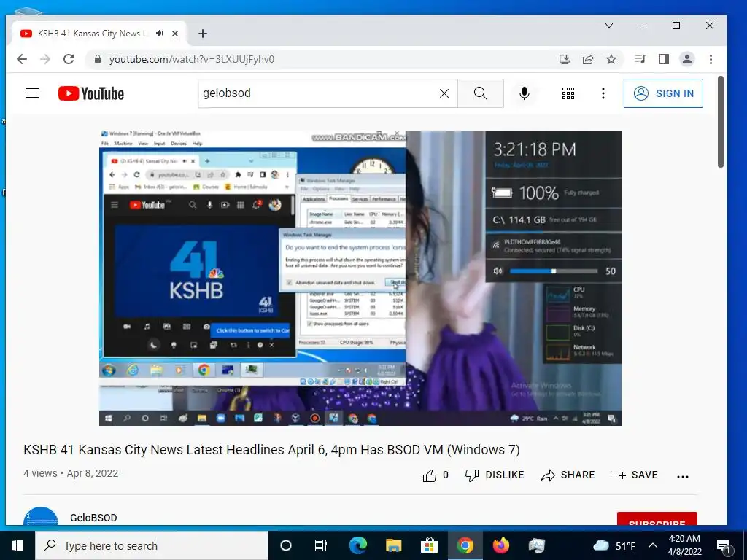Image resolution: width=747 pixels, height=560 pixels.
Task: Go to YouTube home via logo
Action: (x=91, y=93)
